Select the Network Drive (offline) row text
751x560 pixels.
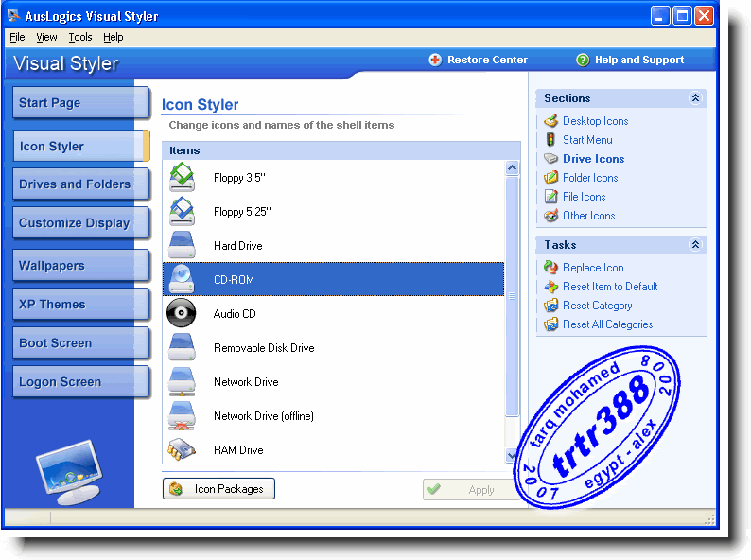point(264,416)
